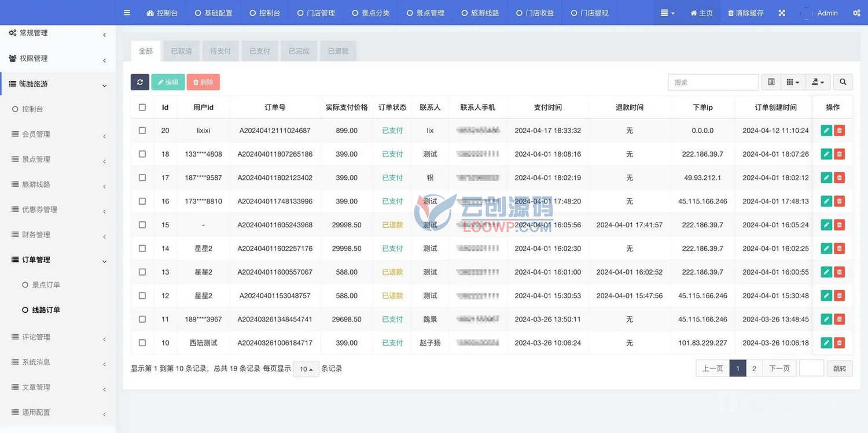Open 主页 home link in top bar

(701, 13)
